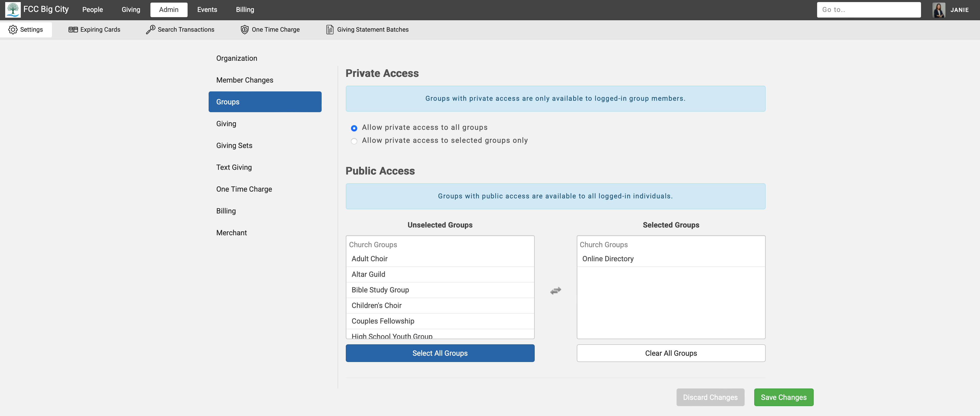This screenshot has height=416, width=980.
Task: Select private access to selected groups only
Action: click(x=354, y=141)
